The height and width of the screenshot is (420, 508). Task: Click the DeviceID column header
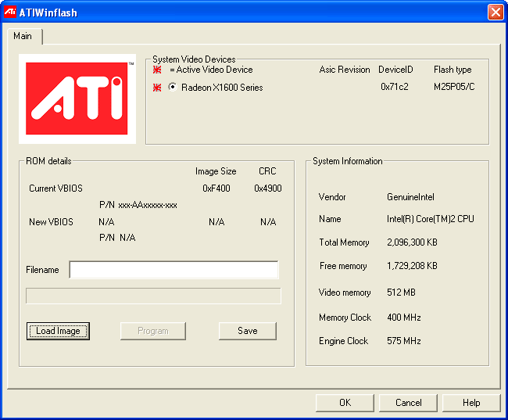tap(395, 70)
